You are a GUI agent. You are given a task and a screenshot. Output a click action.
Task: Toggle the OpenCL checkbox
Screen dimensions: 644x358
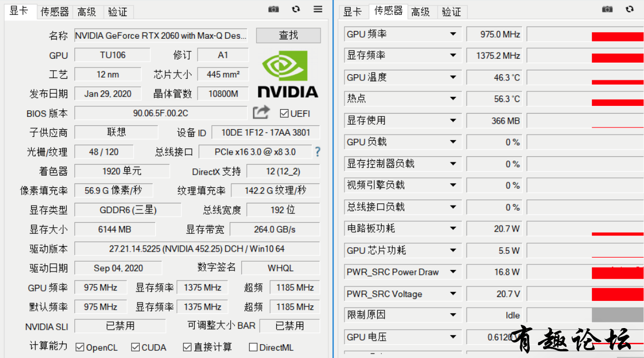point(80,347)
